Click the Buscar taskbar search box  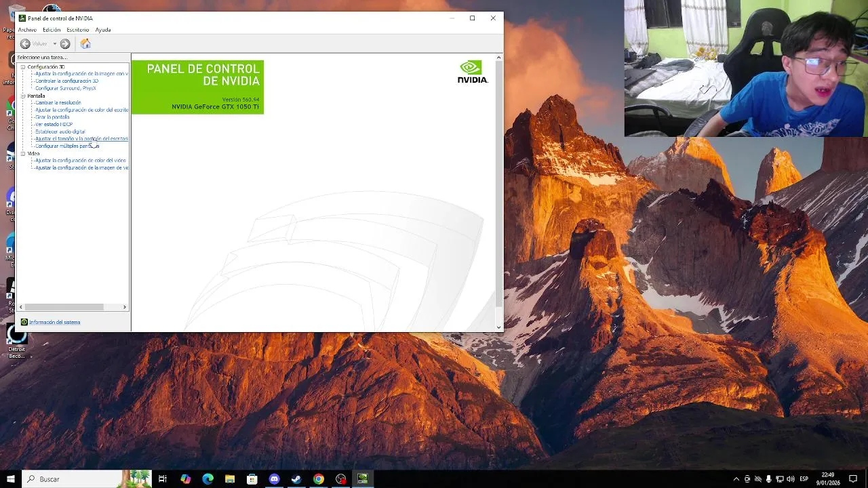coord(87,479)
